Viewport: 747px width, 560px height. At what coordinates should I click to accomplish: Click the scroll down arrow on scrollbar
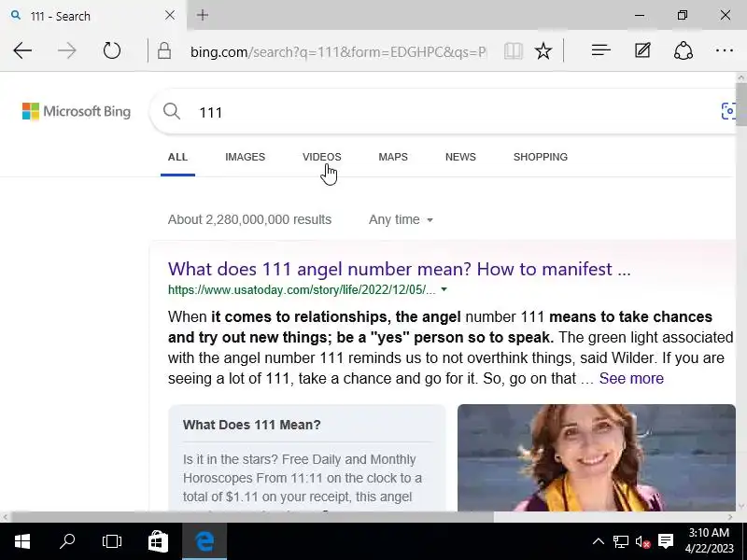click(741, 507)
